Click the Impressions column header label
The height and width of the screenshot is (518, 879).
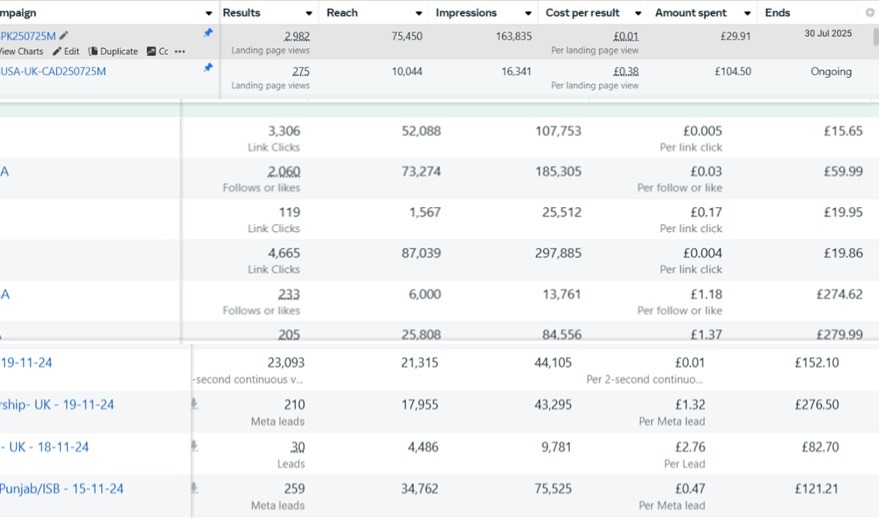coord(466,13)
